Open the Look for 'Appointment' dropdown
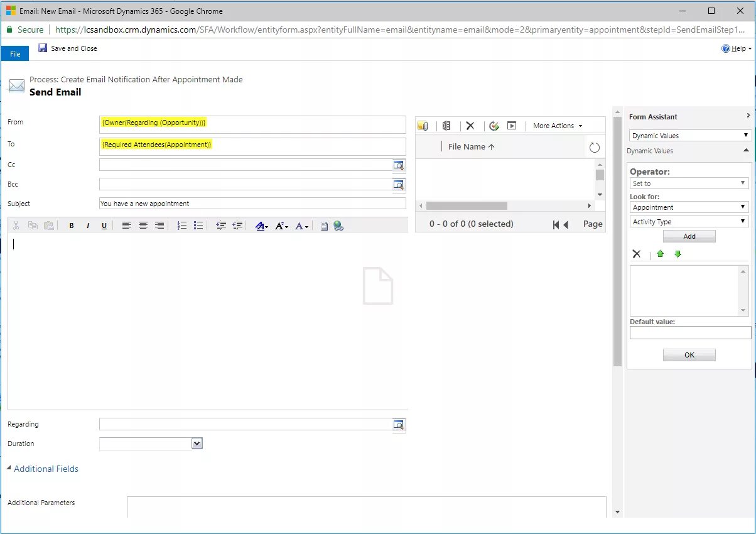Screen dimensions: 756x534 point(689,207)
